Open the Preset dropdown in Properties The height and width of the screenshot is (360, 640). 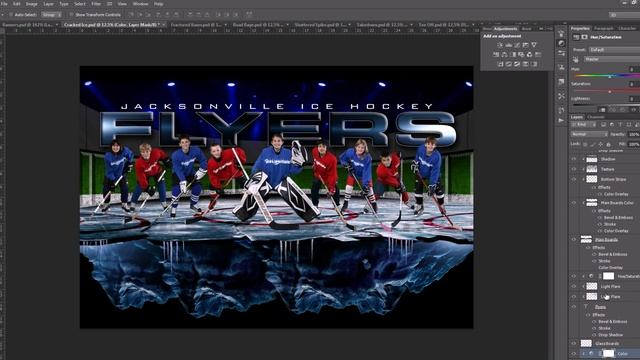[x=614, y=50]
